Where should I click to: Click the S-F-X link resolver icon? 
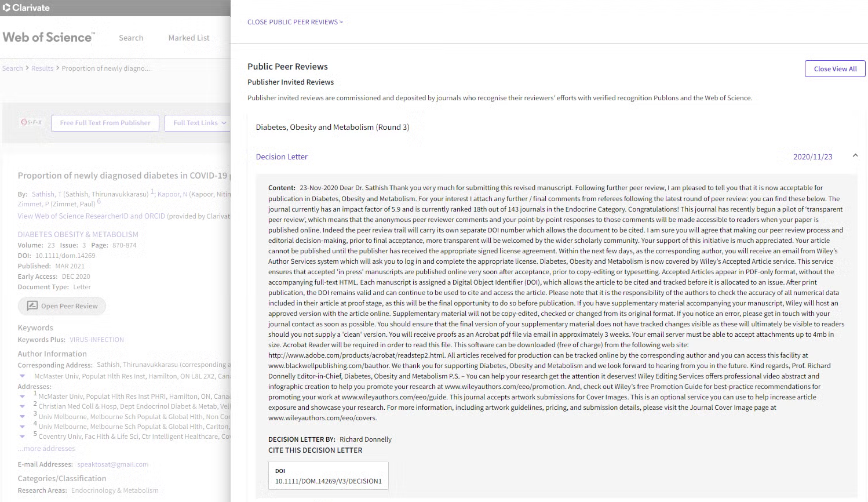31,122
